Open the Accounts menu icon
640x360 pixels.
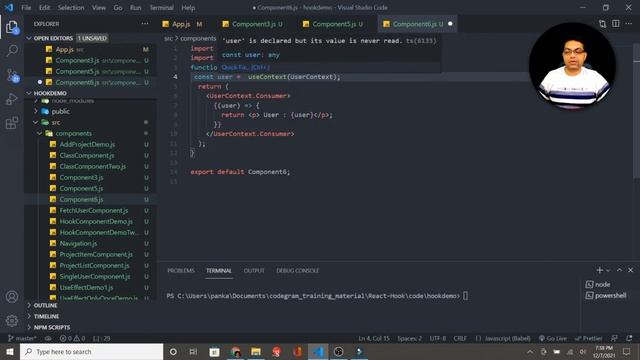(12, 297)
